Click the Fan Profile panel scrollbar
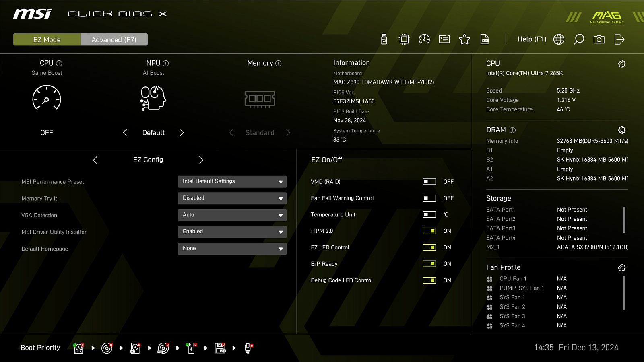This screenshot has width=644, height=362. [624, 293]
